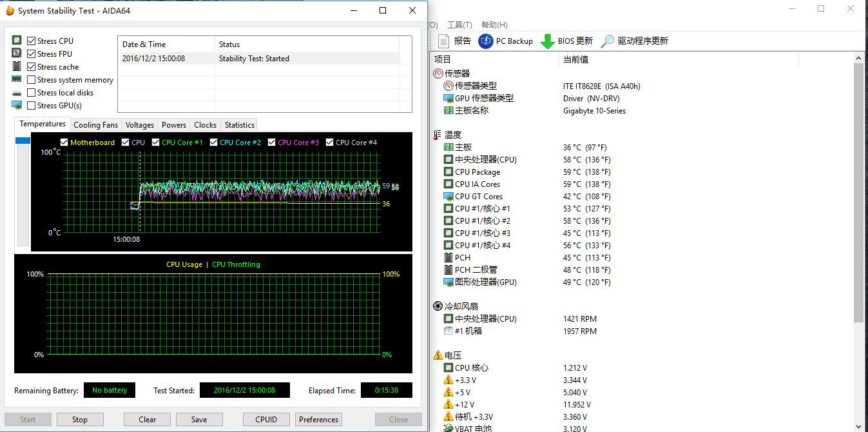
Task: Open the 工具(T) menu
Action: click(459, 25)
